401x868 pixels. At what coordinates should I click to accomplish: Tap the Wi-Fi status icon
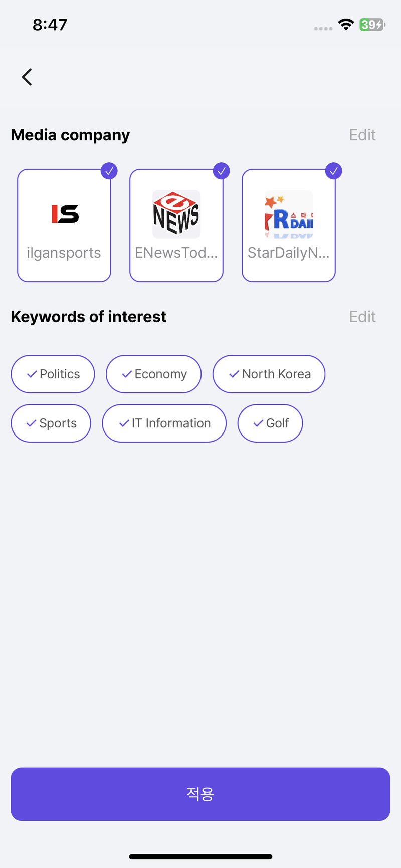point(346,25)
